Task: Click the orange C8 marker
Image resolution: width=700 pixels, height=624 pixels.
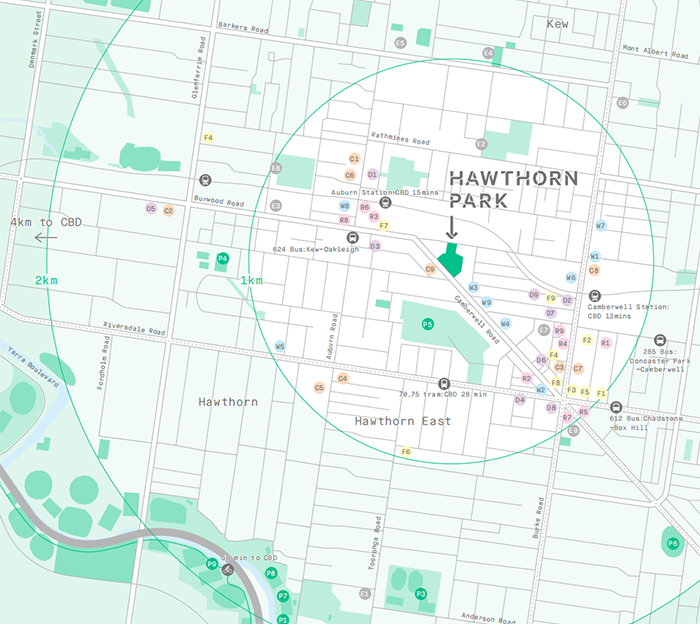Action: click(594, 270)
